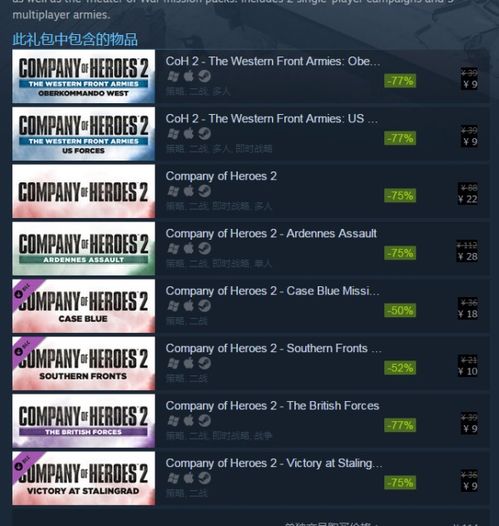
Task: Click Steam icon under Victory at Stalingrad
Action: 204,478
